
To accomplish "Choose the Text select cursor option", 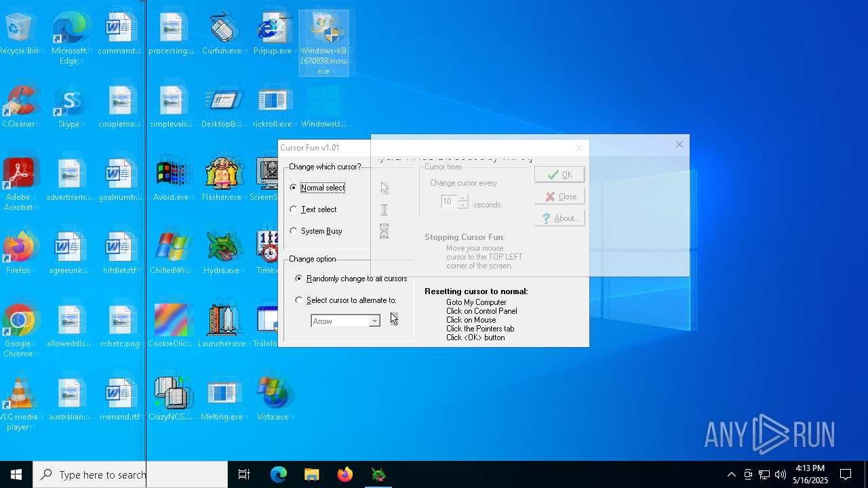I will 294,209.
